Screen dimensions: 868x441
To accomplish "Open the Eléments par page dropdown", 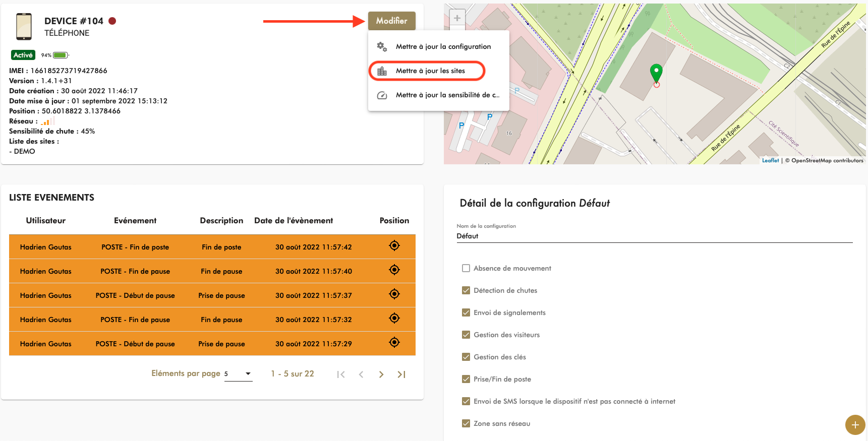I will click(238, 374).
